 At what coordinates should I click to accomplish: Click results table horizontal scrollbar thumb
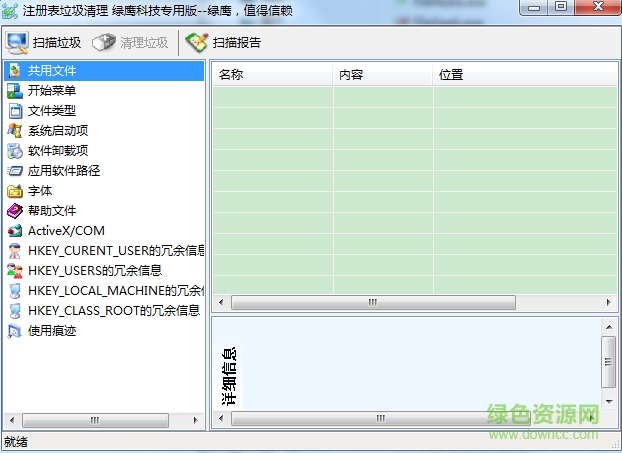pos(373,303)
